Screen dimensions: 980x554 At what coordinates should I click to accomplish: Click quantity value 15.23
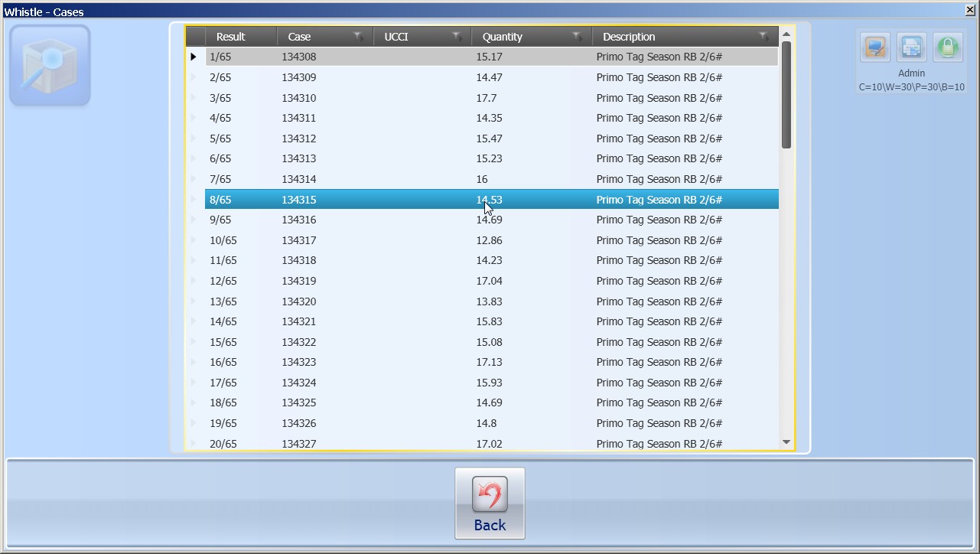pos(489,158)
